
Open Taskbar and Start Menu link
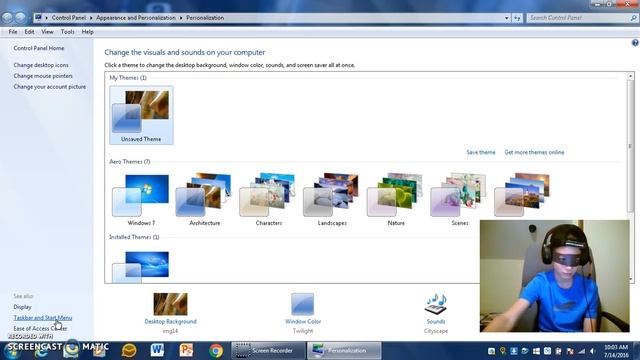(x=43, y=318)
